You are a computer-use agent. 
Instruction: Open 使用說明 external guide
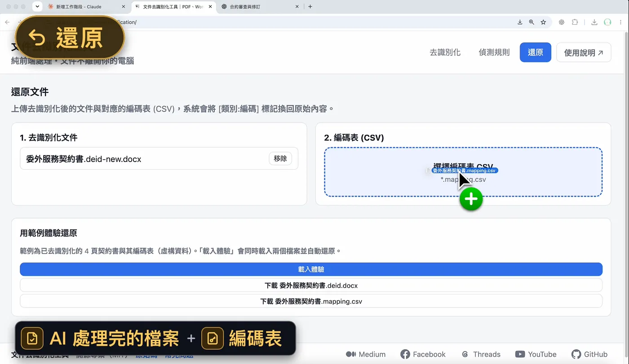(584, 53)
